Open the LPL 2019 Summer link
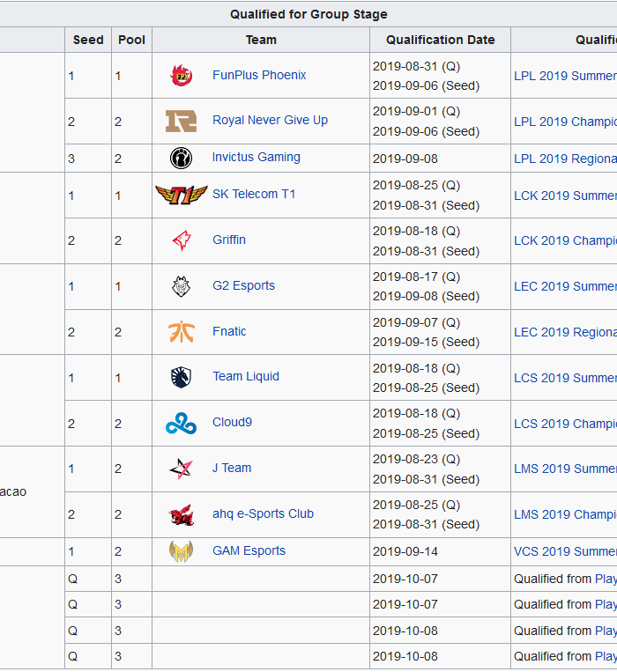 pos(565,76)
